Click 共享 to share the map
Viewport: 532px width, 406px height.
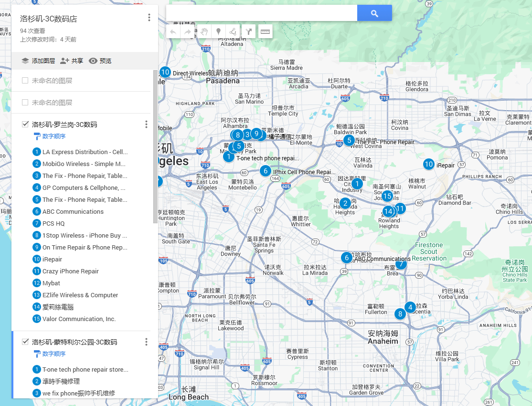[x=72, y=61]
